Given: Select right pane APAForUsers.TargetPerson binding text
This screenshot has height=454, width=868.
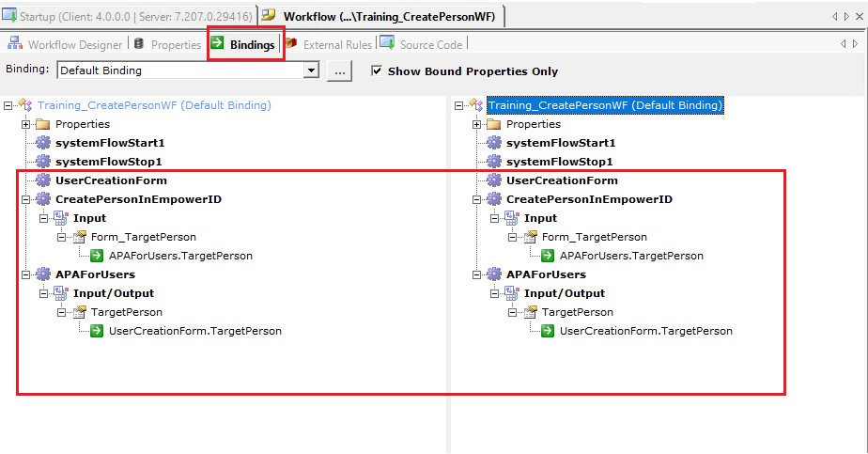Looking at the screenshot, I should 631,256.
